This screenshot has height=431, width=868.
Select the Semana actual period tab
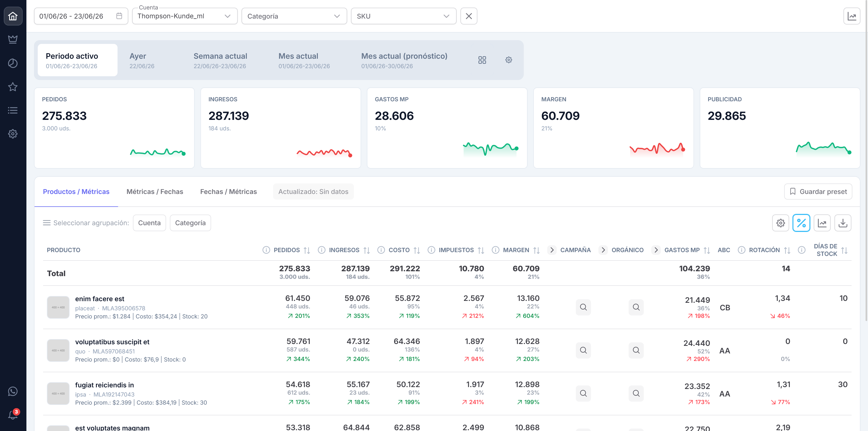click(x=221, y=60)
